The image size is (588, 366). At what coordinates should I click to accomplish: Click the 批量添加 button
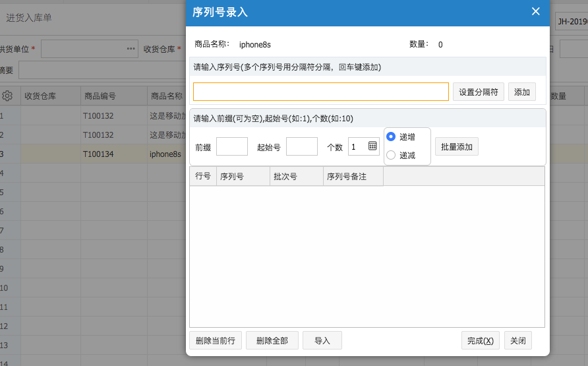click(457, 146)
